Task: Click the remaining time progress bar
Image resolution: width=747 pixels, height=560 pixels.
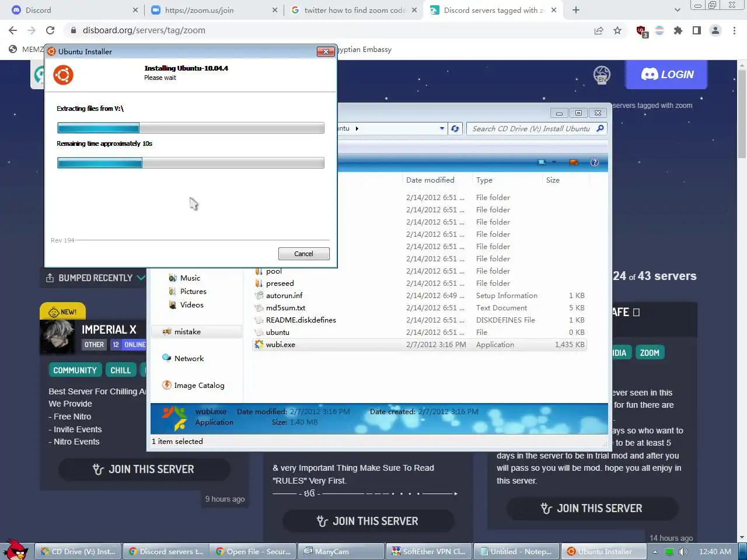Action: click(191, 163)
